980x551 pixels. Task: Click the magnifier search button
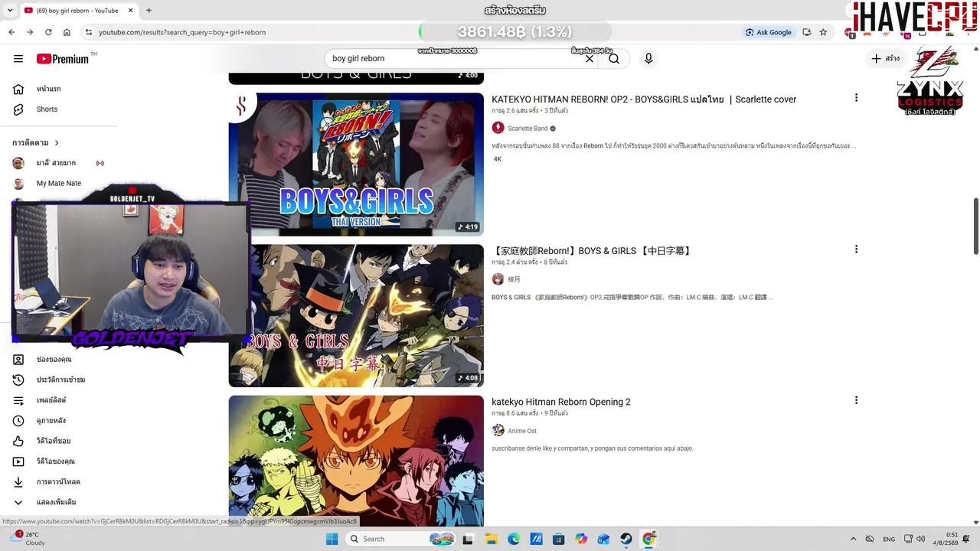pyautogui.click(x=614, y=59)
